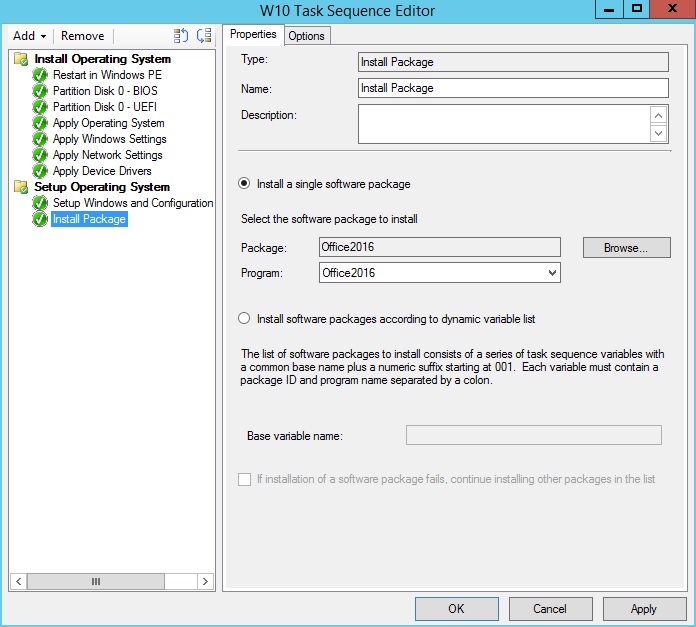Click into the Name text field

point(512,88)
